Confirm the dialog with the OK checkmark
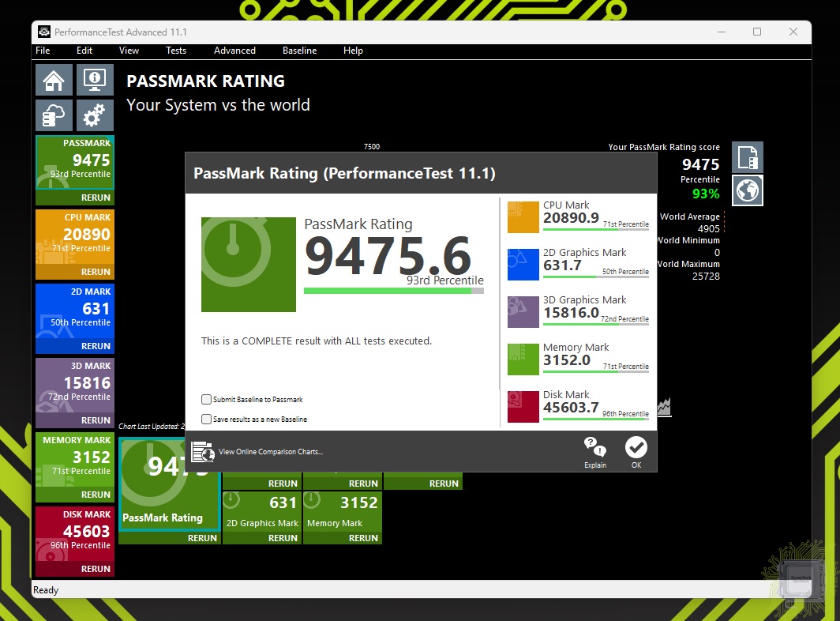Screen dimensions: 840x621 636,452
